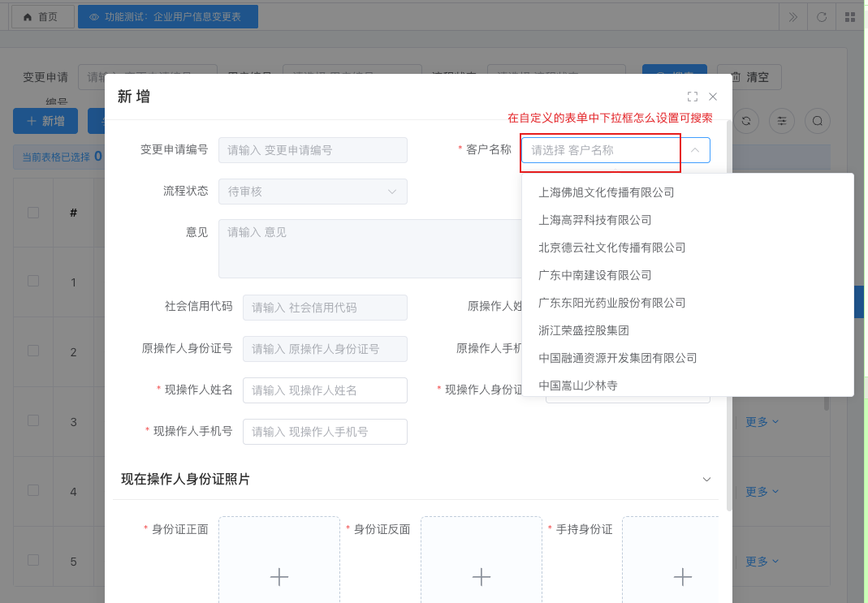This screenshot has height=603, width=868.
Task: Click the 现操作人姓名 input field
Action: click(325, 390)
